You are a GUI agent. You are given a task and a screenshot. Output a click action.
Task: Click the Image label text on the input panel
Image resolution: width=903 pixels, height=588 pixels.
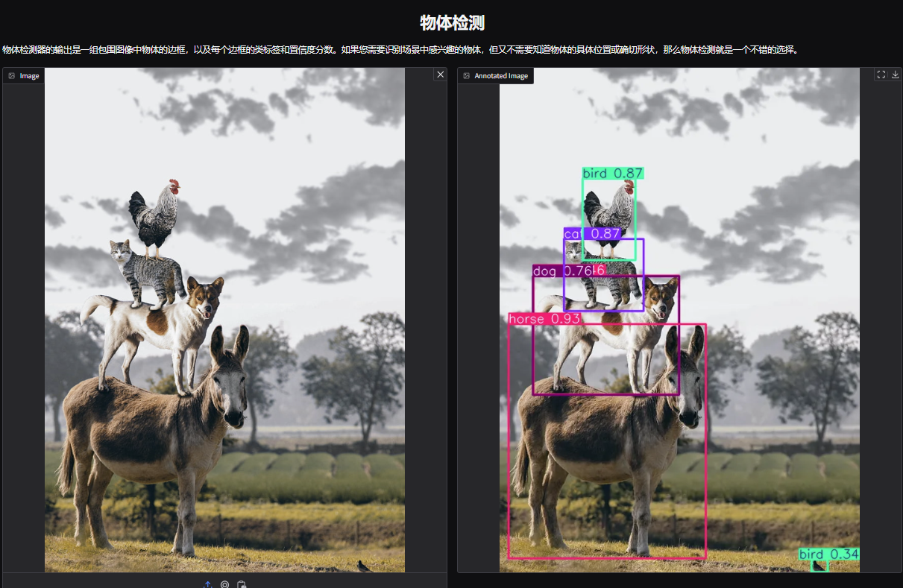click(30, 76)
